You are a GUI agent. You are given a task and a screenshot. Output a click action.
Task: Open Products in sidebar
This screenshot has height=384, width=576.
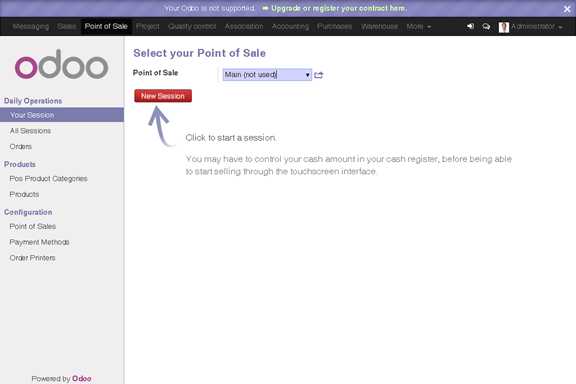pyautogui.click(x=24, y=194)
